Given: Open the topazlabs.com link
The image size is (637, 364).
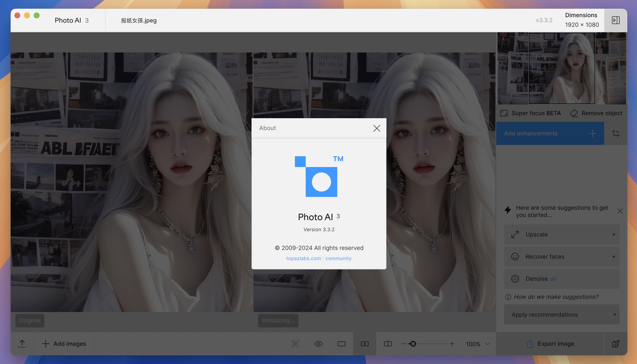Looking at the screenshot, I should (x=304, y=258).
